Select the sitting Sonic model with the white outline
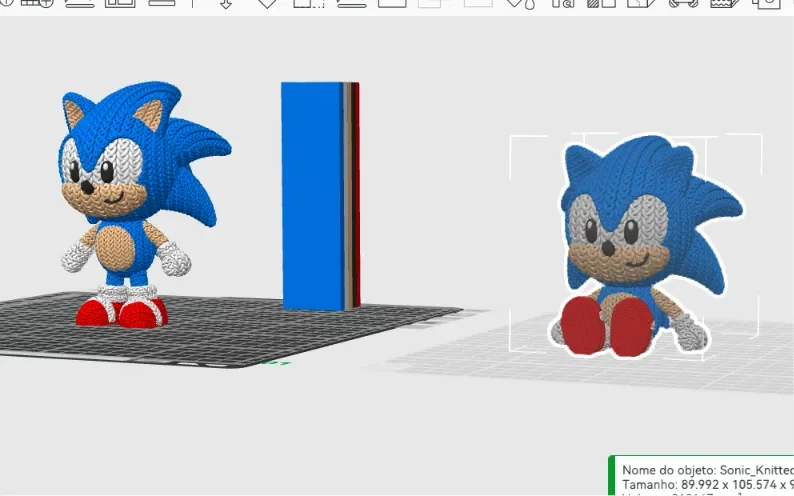Screen dimensions: 794x496 click(x=648, y=245)
